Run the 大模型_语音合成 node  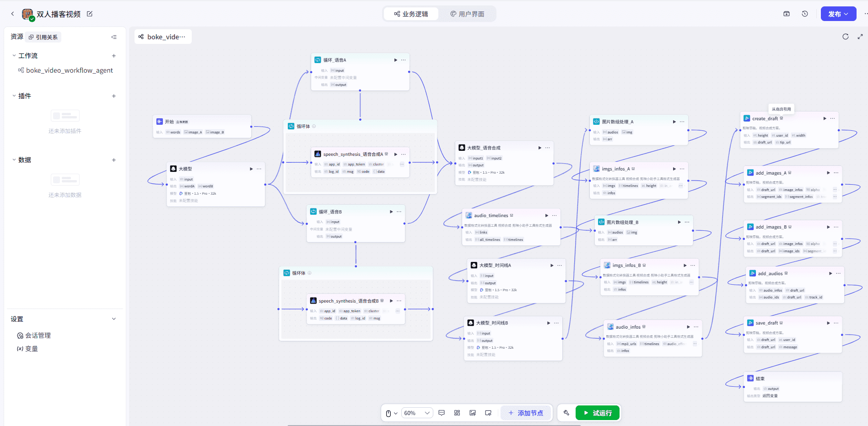(540, 148)
